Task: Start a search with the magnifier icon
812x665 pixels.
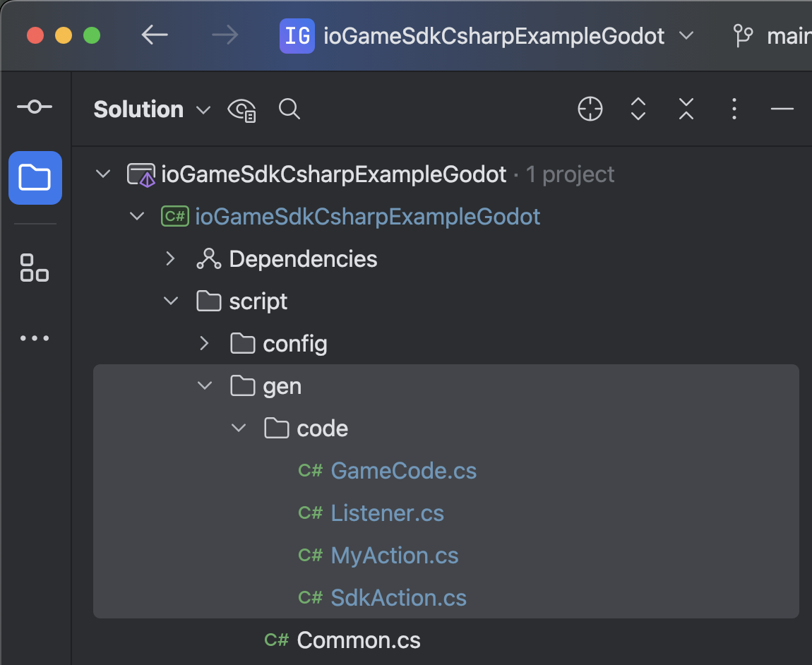Action: click(x=289, y=109)
